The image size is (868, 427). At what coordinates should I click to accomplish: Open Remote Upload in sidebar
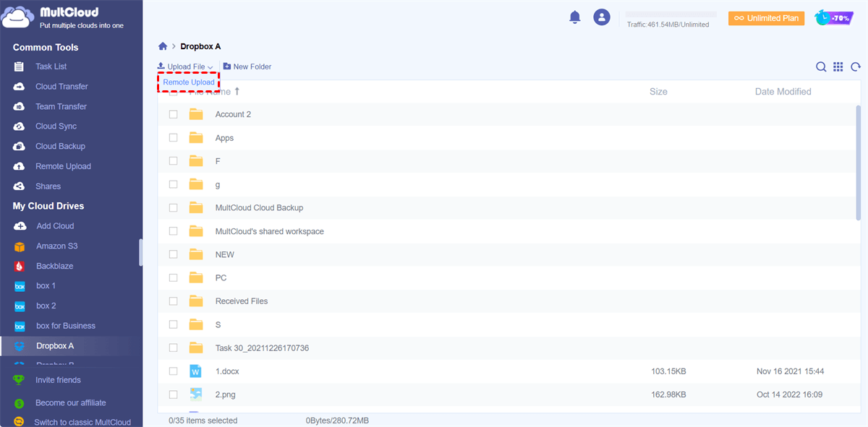pos(63,166)
